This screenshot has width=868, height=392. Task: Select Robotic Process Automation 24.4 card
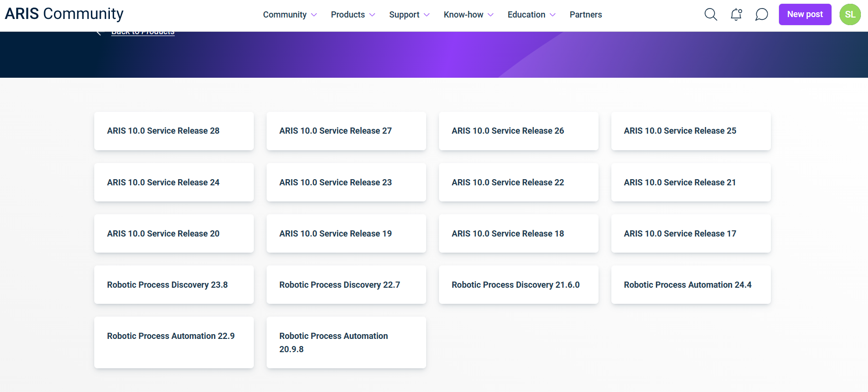tap(691, 285)
